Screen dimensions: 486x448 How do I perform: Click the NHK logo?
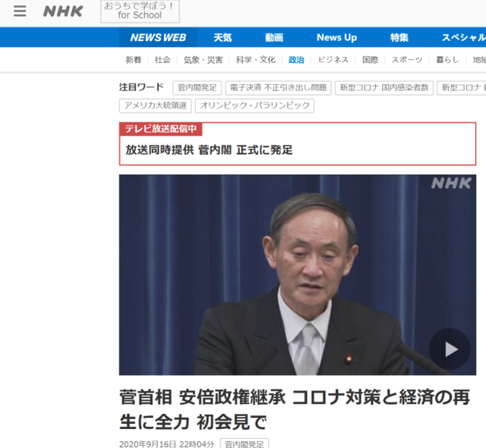[x=63, y=11]
